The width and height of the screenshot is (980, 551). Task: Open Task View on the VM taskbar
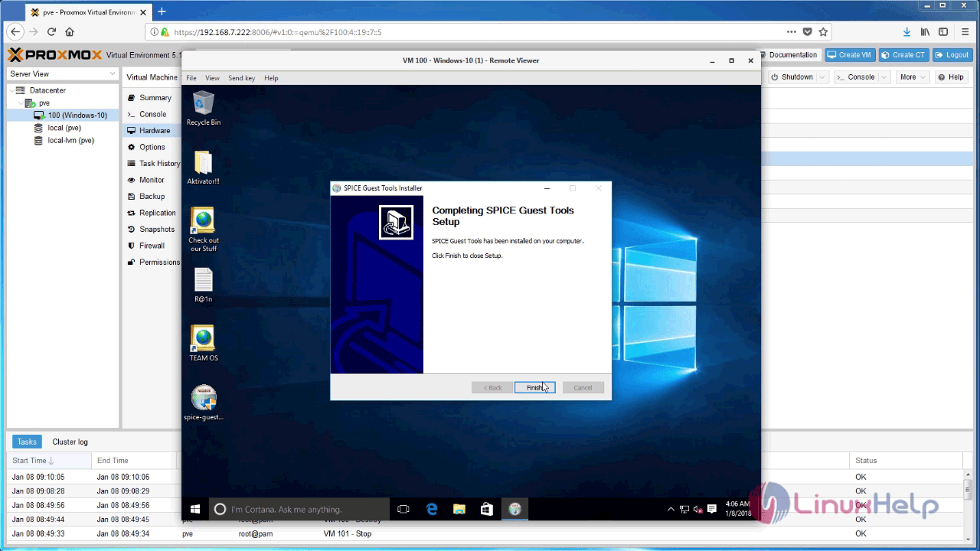click(x=403, y=509)
